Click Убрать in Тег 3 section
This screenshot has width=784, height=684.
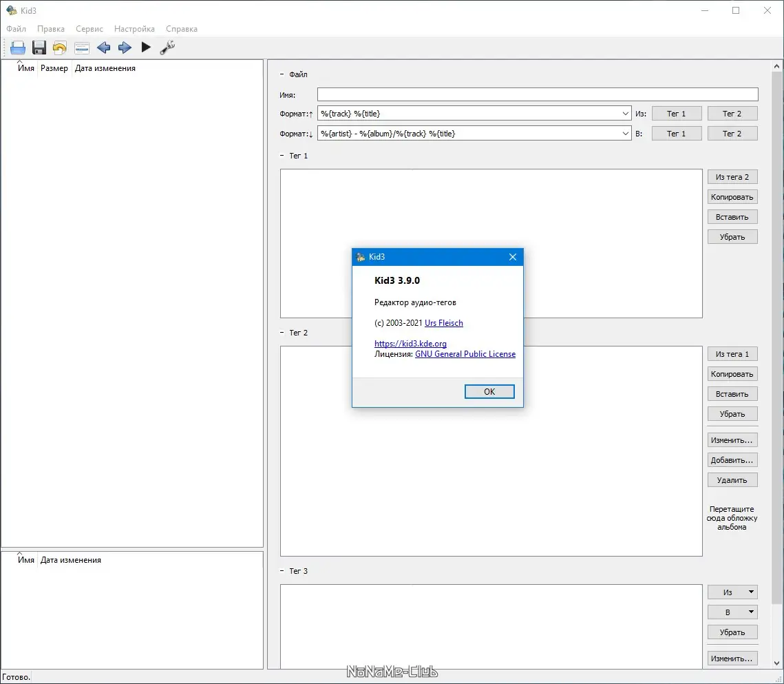pyautogui.click(x=732, y=632)
